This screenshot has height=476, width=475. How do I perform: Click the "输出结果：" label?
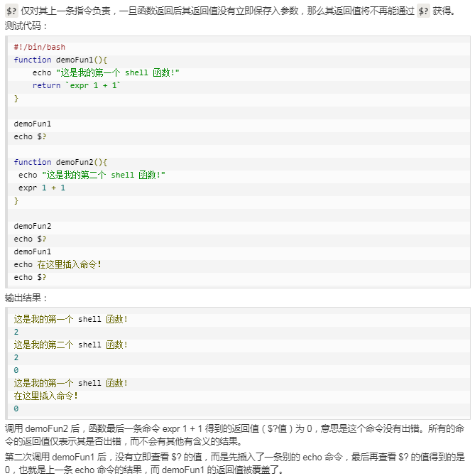26,298
